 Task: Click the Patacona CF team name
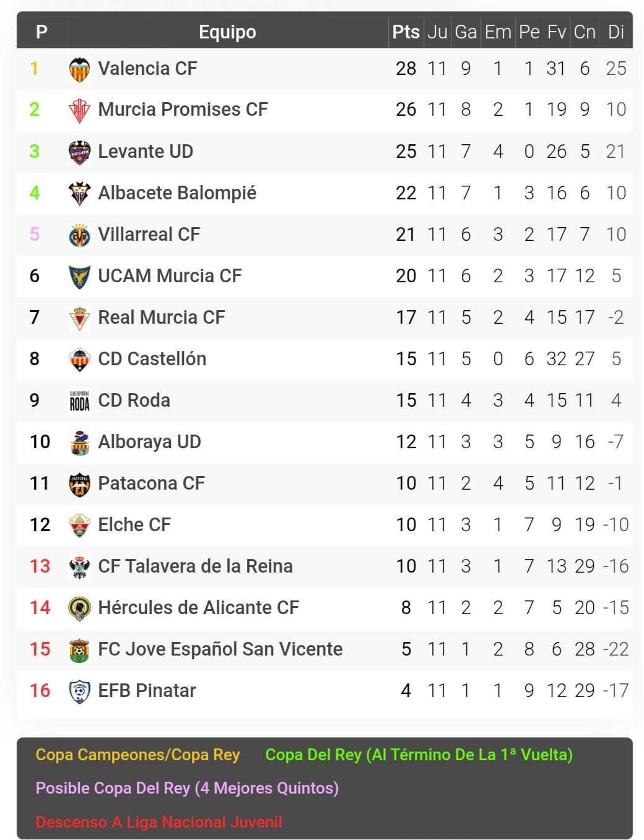151,483
